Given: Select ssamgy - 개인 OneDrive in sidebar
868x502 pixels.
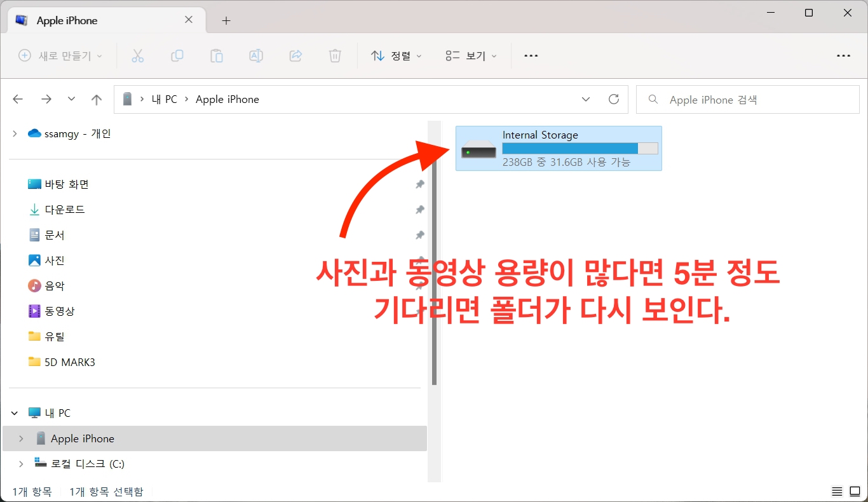Looking at the screenshot, I should (x=70, y=133).
